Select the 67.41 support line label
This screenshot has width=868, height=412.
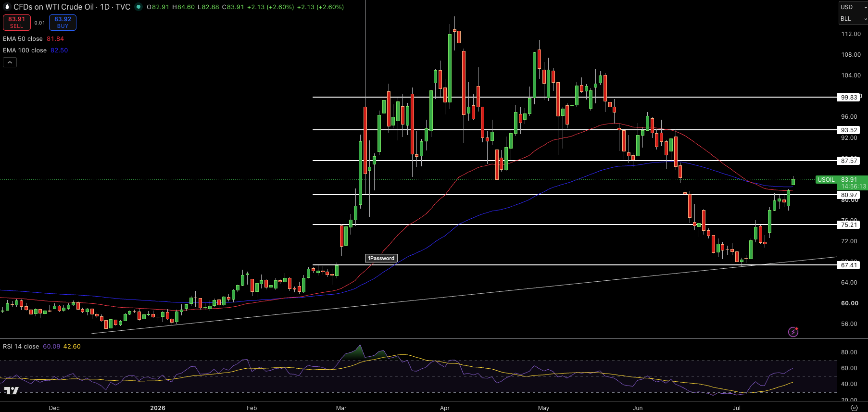pyautogui.click(x=849, y=265)
